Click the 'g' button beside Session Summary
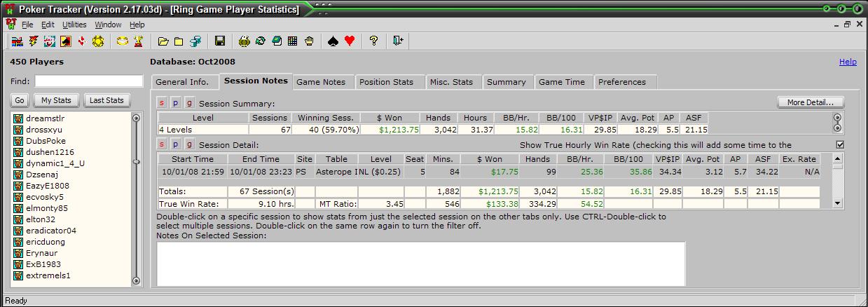 click(189, 103)
